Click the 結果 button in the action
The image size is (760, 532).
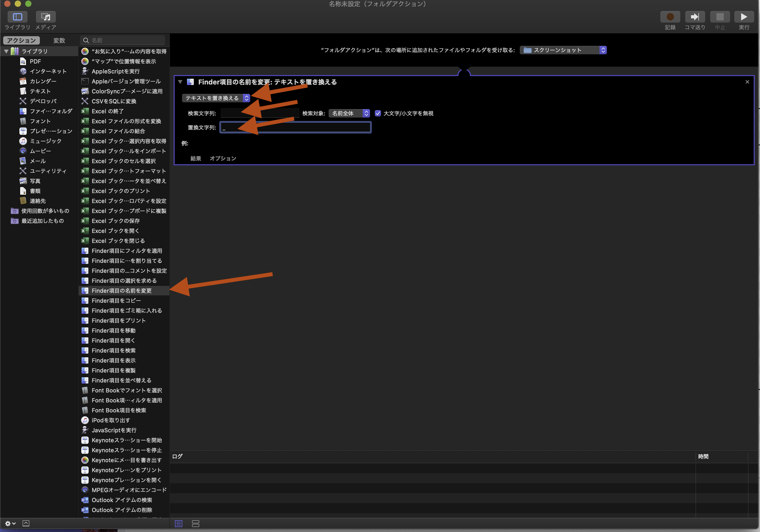coord(196,158)
